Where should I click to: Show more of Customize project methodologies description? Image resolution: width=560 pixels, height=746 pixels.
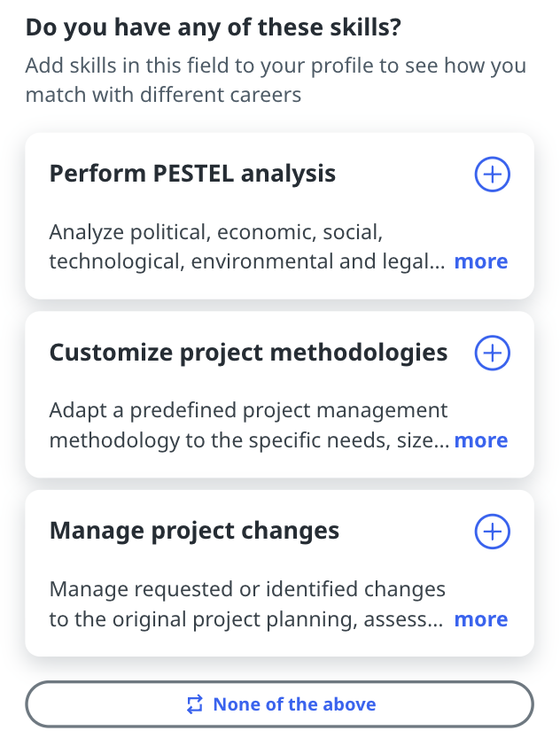click(480, 440)
